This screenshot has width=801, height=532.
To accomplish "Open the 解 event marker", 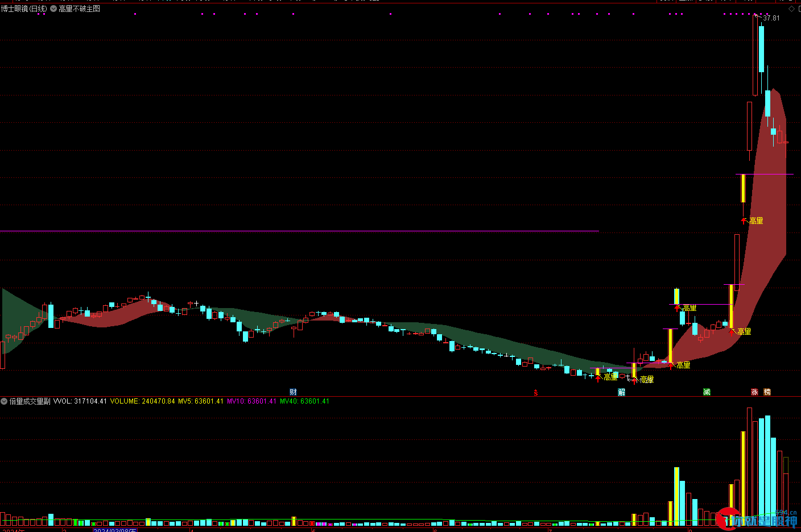I will [x=621, y=392].
